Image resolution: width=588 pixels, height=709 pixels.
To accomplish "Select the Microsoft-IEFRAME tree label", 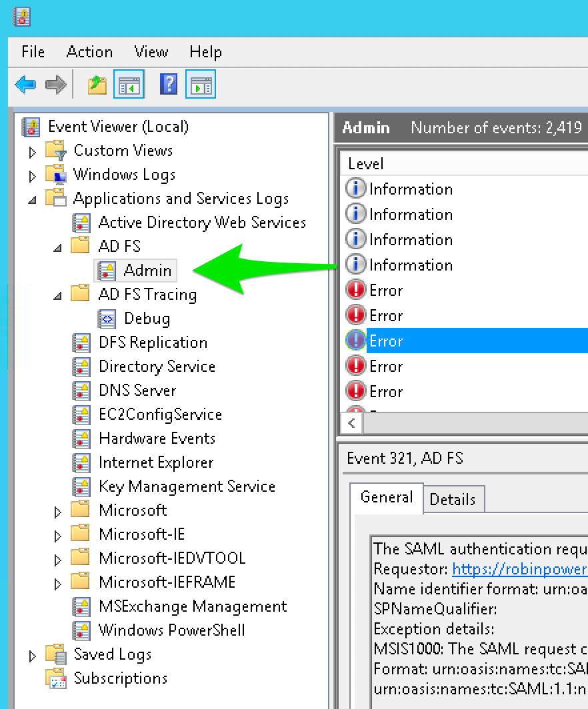I will tap(167, 582).
